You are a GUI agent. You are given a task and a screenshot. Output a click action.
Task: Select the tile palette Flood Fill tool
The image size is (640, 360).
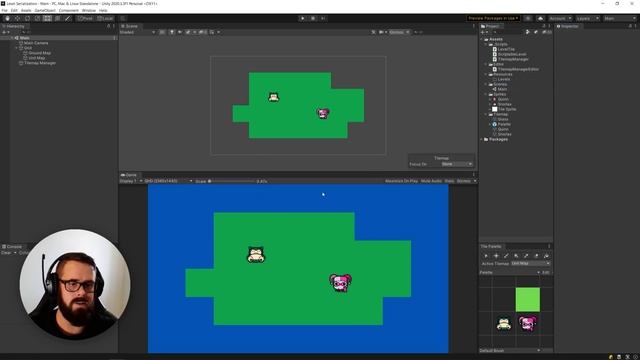click(x=546, y=256)
